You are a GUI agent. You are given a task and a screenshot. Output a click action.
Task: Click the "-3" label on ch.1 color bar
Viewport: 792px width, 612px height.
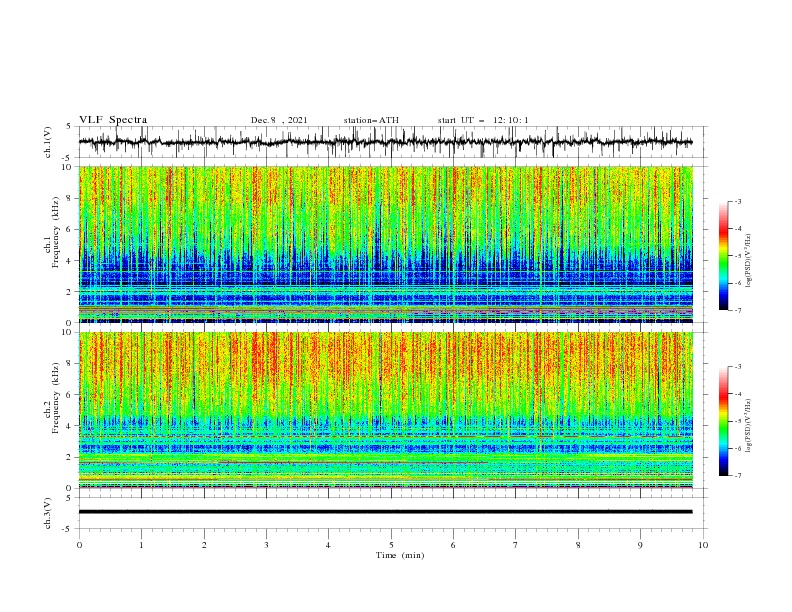[737, 201]
